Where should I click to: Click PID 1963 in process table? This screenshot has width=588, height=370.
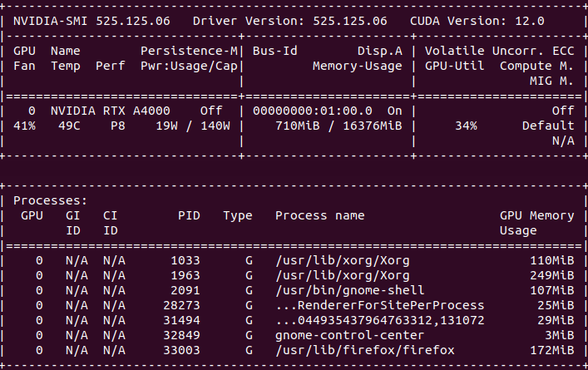tap(185, 275)
